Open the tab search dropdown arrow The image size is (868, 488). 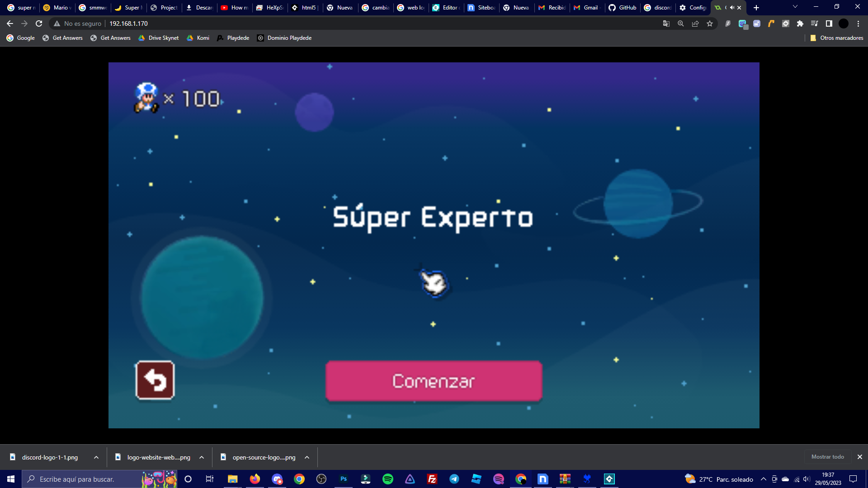pyautogui.click(x=795, y=7)
